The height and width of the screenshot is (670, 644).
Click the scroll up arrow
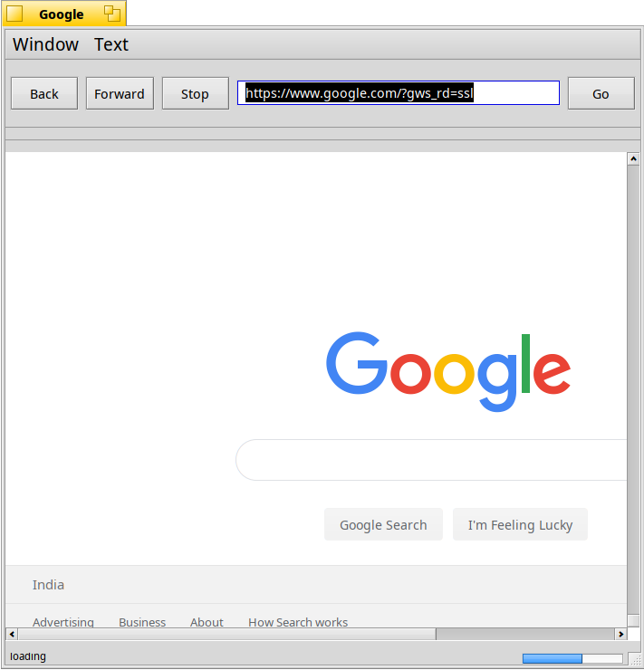(x=633, y=159)
